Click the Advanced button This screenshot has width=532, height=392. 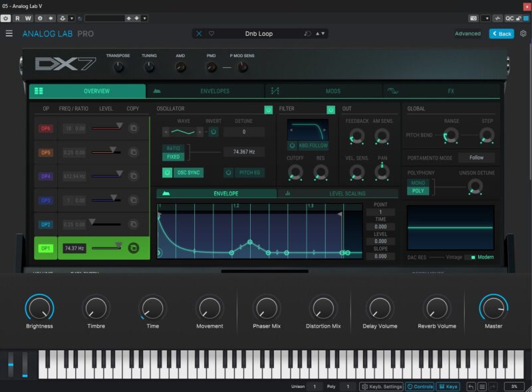467,34
